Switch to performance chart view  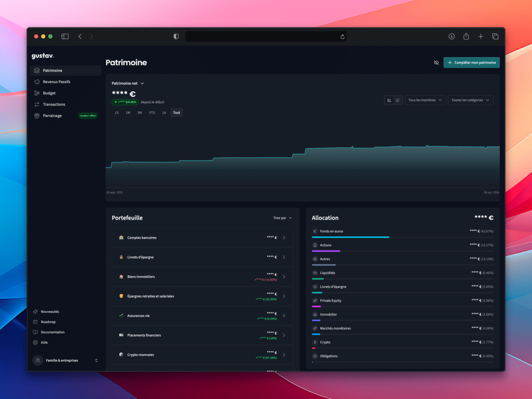click(398, 100)
